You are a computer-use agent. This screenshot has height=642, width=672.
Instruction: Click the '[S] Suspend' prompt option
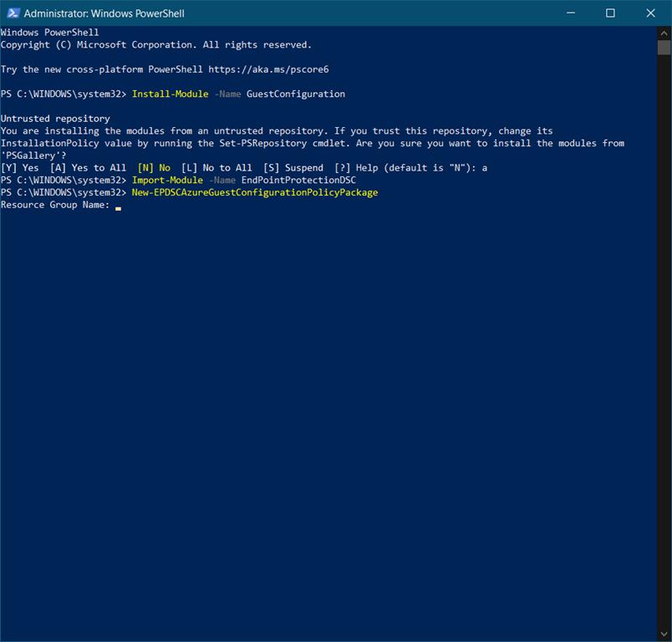(293, 168)
